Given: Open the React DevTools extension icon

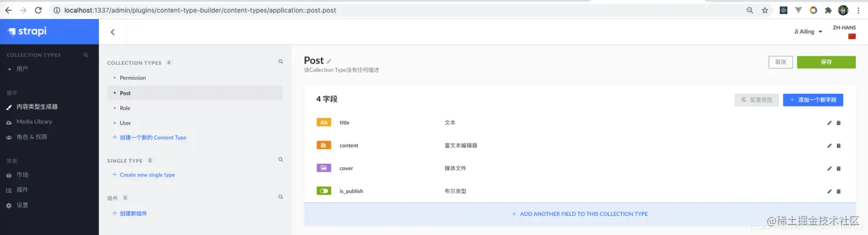Looking at the screenshot, I should [x=783, y=10].
